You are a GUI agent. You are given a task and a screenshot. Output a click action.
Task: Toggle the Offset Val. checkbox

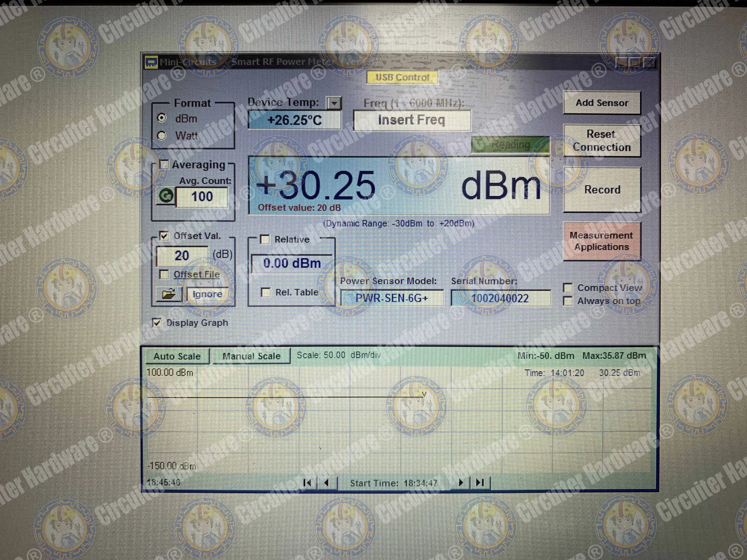coord(164,236)
